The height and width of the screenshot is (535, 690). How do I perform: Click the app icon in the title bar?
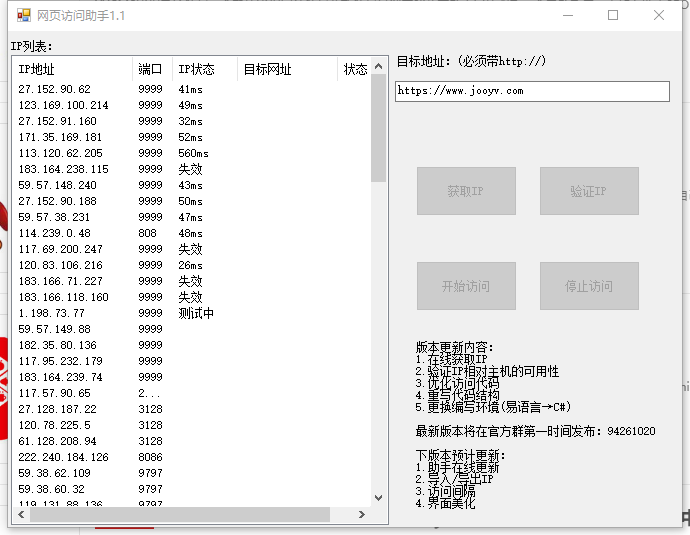pyautogui.click(x=24, y=15)
